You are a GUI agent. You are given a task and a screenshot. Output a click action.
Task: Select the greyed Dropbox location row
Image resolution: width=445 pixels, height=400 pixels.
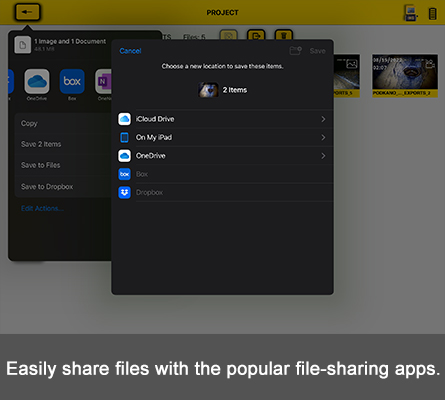tap(222, 192)
